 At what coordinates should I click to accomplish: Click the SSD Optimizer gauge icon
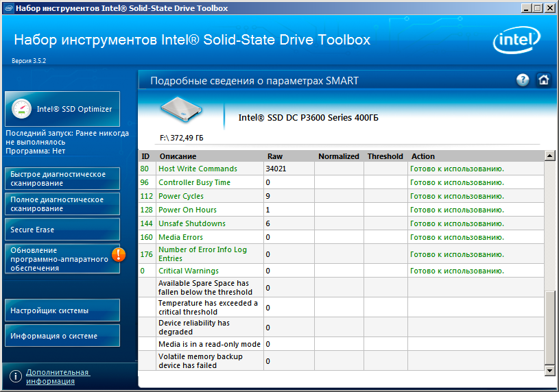click(x=21, y=109)
